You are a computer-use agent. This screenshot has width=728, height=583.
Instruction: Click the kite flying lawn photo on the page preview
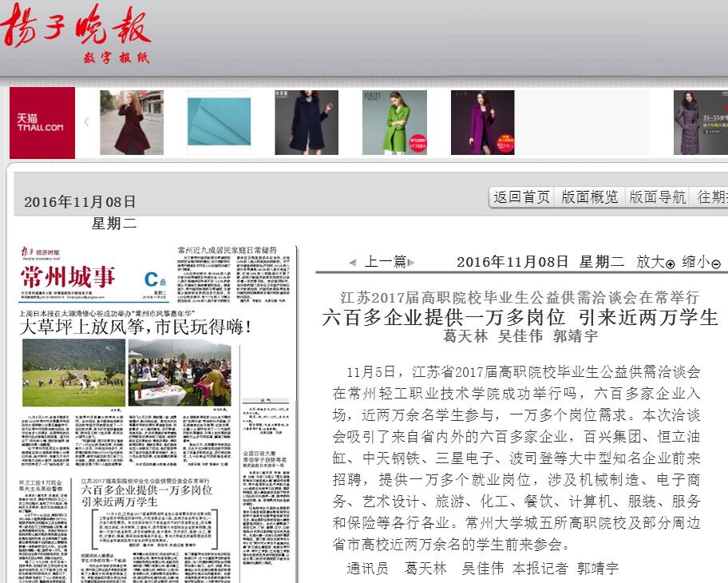click(x=73, y=372)
